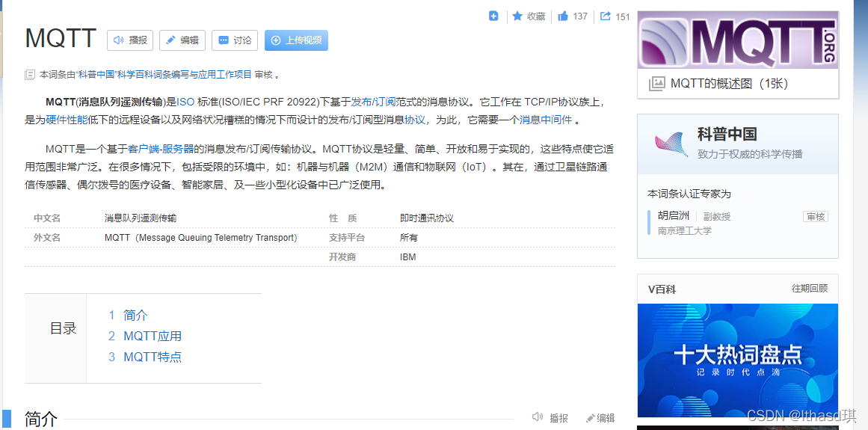This screenshot has width=868, height=430.
Task: Click the blue plus icon near 收藏
Action: tap(493, 16)
